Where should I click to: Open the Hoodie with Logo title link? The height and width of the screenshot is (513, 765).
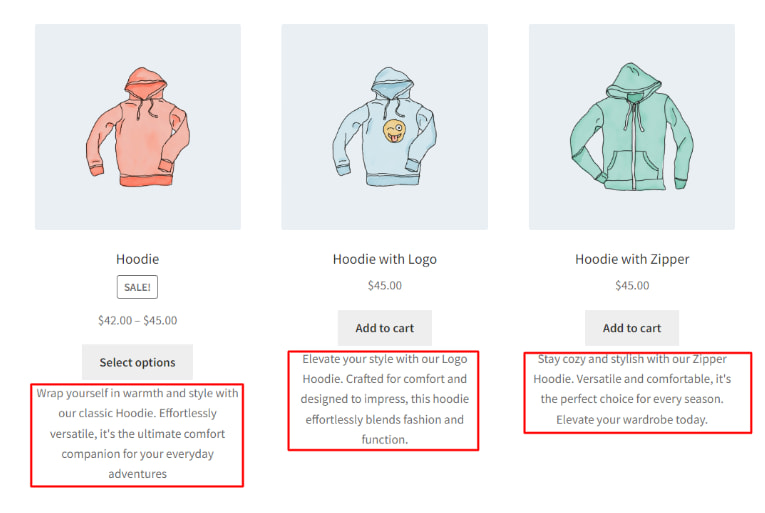coord(384,259)
